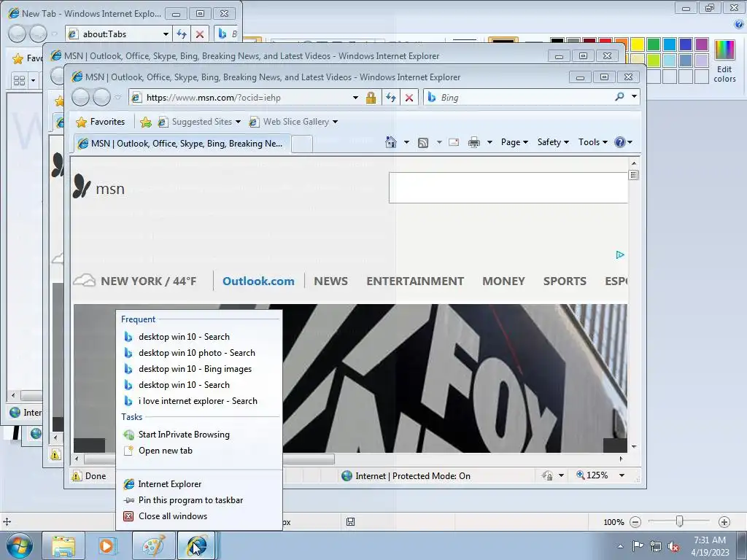This screenshot has width=747, height=560.
Task: Click Quick Tabs icon in New Tab window
Action: (x=19, y=80)
